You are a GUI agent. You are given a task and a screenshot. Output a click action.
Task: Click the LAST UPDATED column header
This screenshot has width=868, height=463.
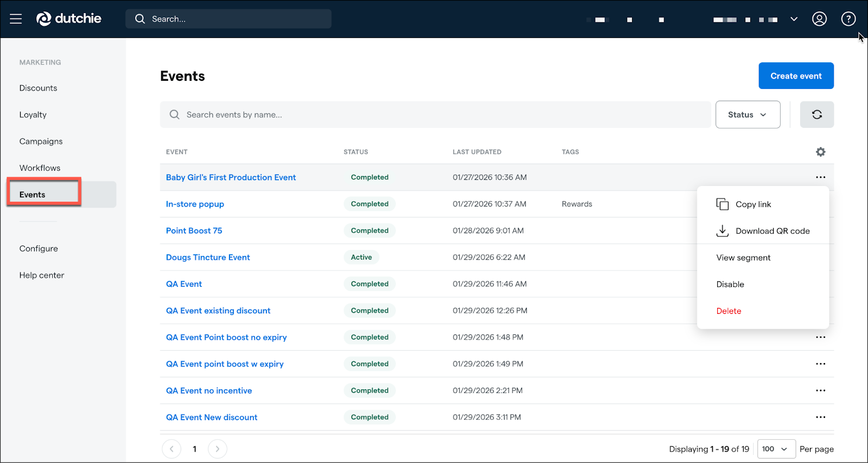477,152
